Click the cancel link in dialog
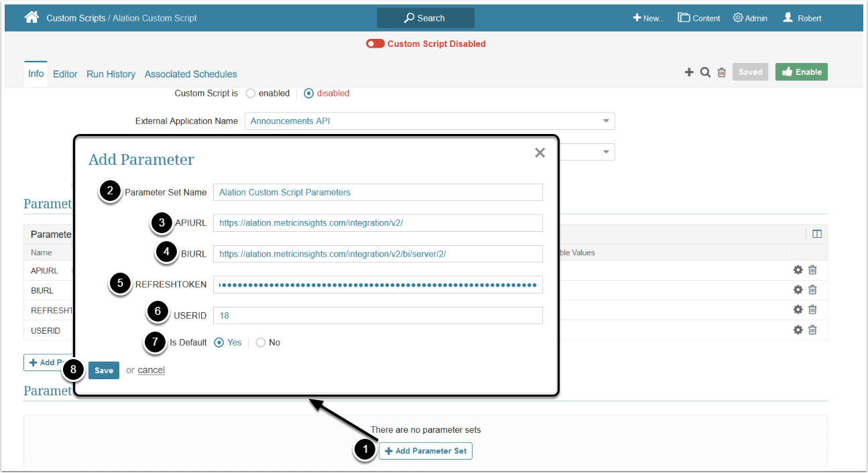Image resolution: width=868 pixels, height=473 pixels. [151, 370]
